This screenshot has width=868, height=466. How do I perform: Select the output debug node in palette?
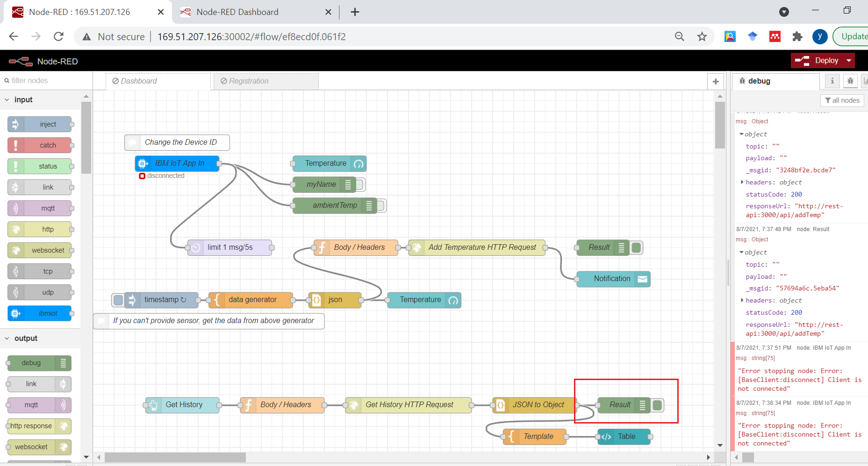(x=40, y=363)
